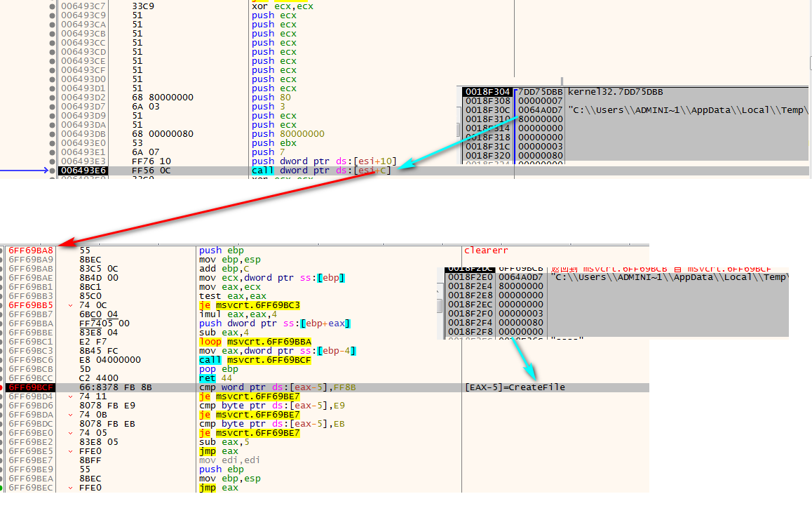Select highlighted address 006493E6

click(x=83, y=171)
